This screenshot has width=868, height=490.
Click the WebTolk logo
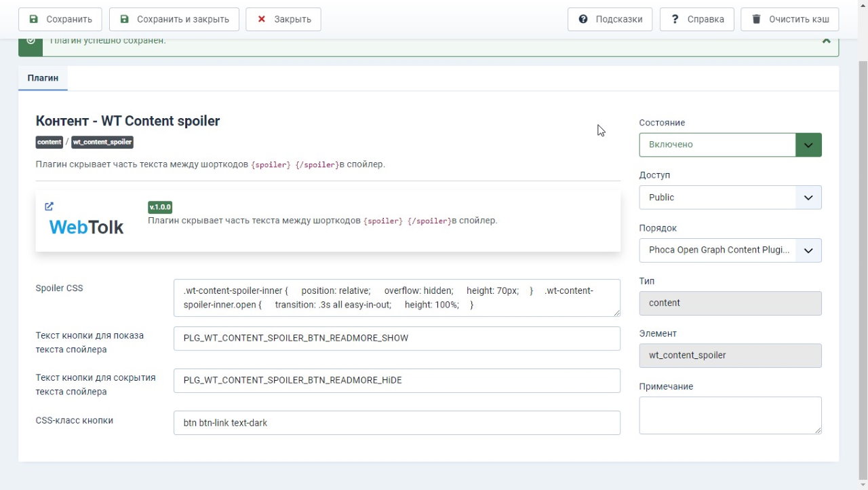(86, 227)
